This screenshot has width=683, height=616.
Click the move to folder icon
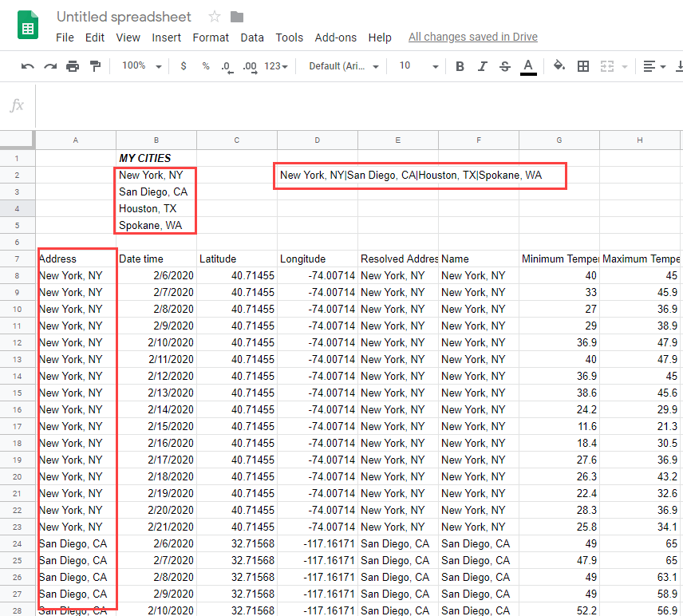point(237,17)
